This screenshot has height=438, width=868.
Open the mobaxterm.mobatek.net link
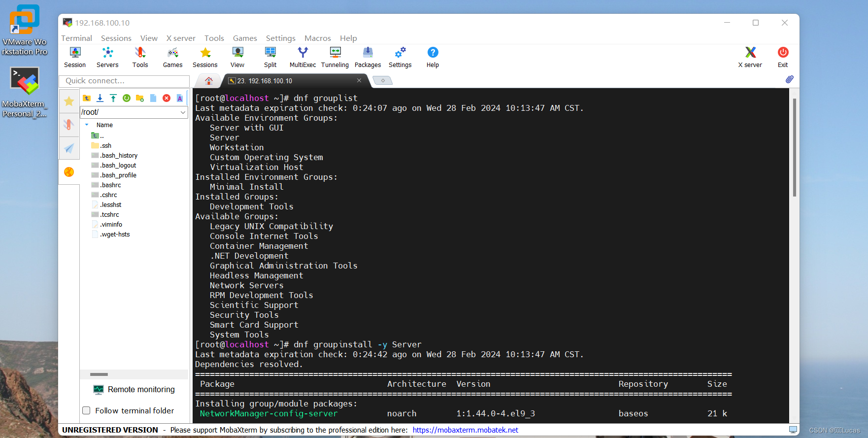(x=465, y=430)
